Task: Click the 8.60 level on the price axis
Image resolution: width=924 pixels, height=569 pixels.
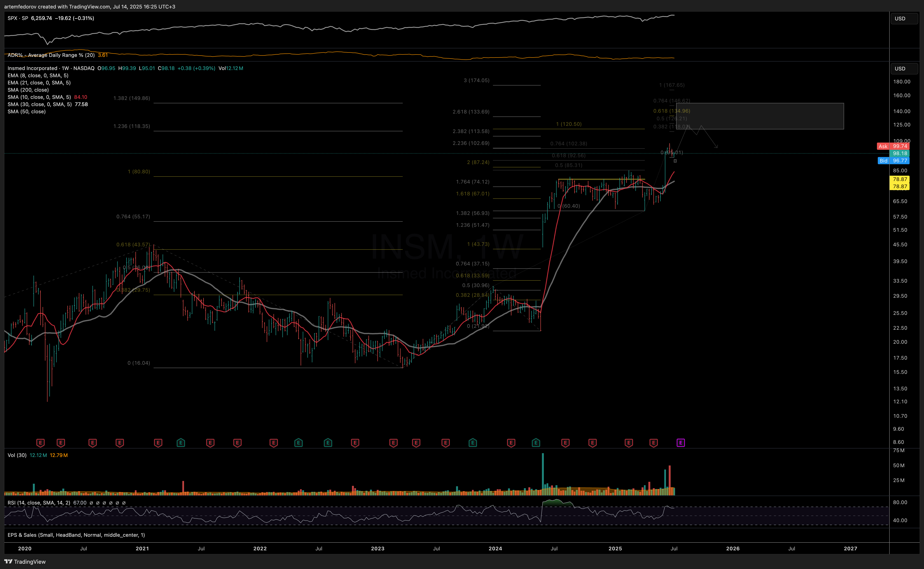Action: point(898,442)
